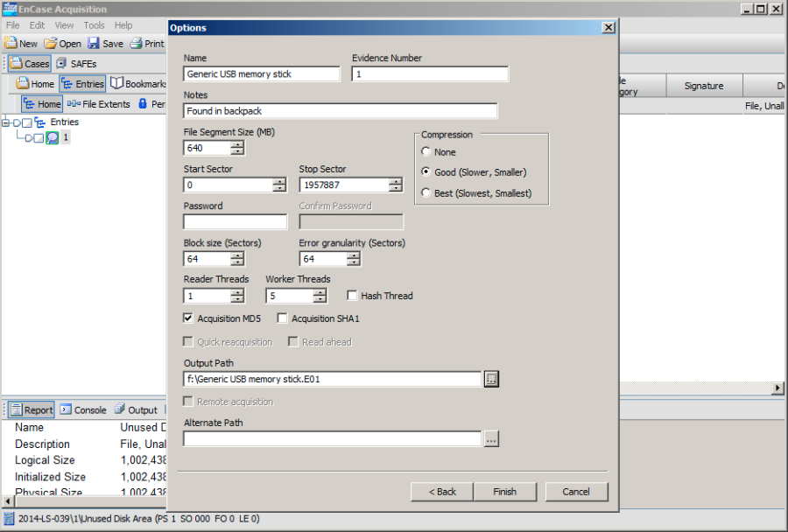Screen dimensions: 788x532
Task: Click the Back button
Action: [441, 491]
